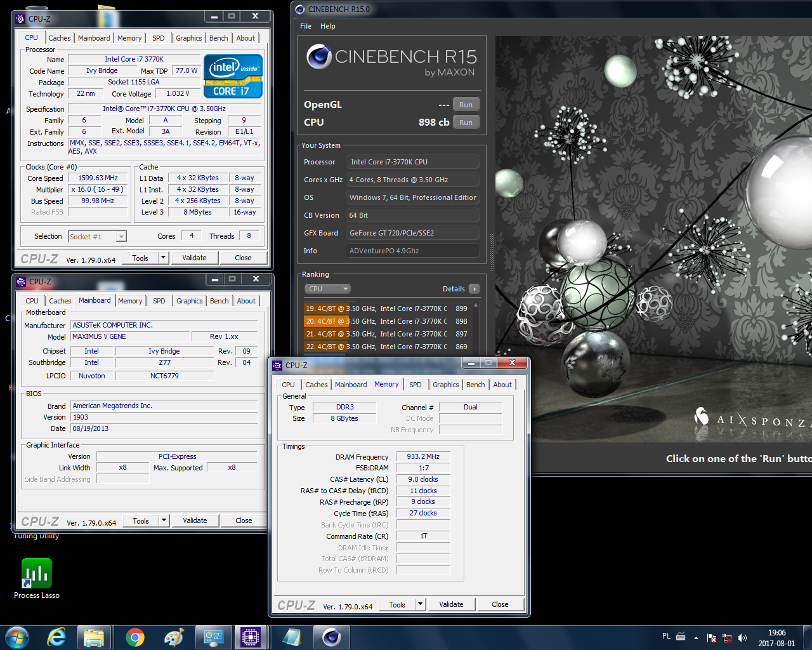Open Tools dropdown arrow in Memory window
This screenshot has width=812, height=650.
point(421,604)
